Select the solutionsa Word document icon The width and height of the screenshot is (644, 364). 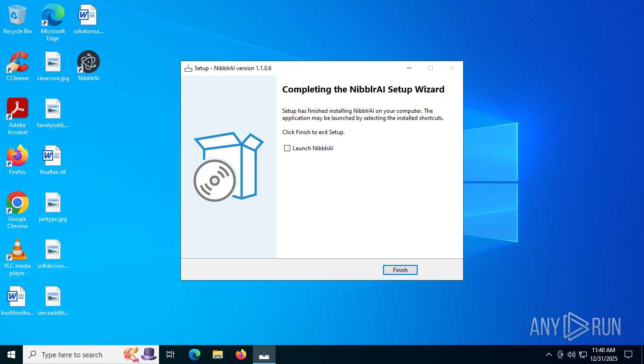point(88,19)
